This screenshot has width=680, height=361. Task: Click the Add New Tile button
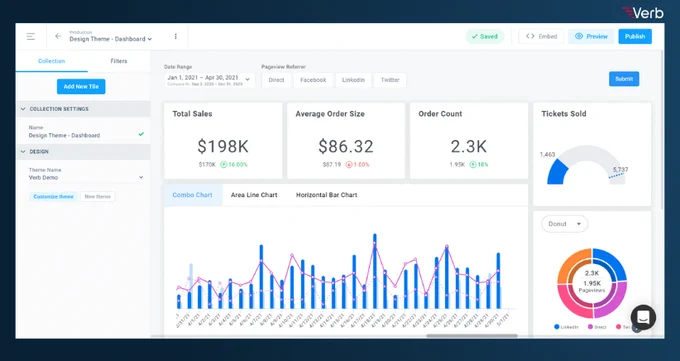tap(81, 86)
